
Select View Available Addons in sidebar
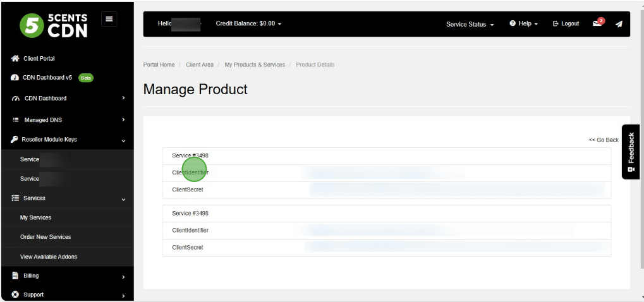pyautogui.click(x=49, y=257)
